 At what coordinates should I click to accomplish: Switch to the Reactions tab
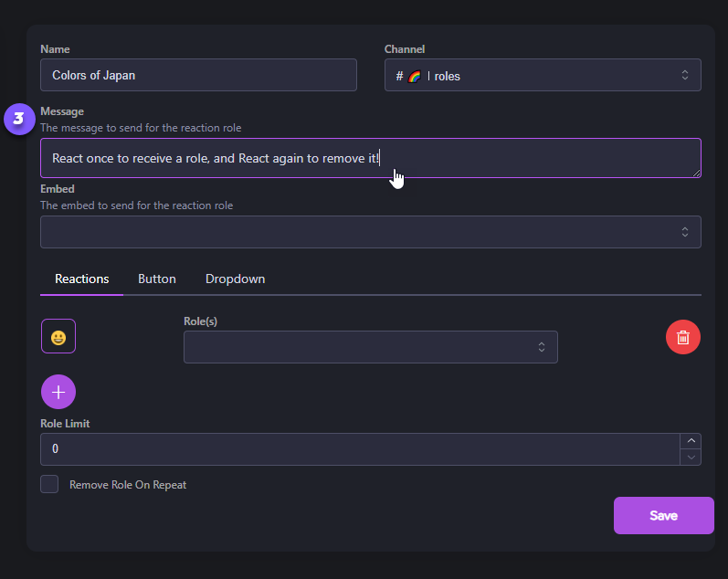[x=82, y=279]
